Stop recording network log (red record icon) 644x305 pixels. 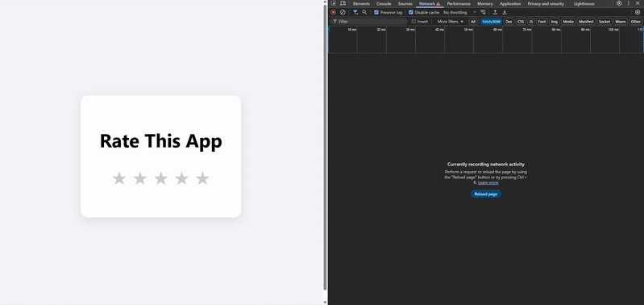coord(334,12)
